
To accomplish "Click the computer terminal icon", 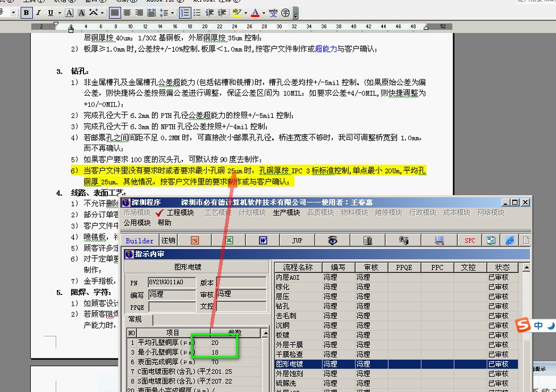I will point(440,241).
